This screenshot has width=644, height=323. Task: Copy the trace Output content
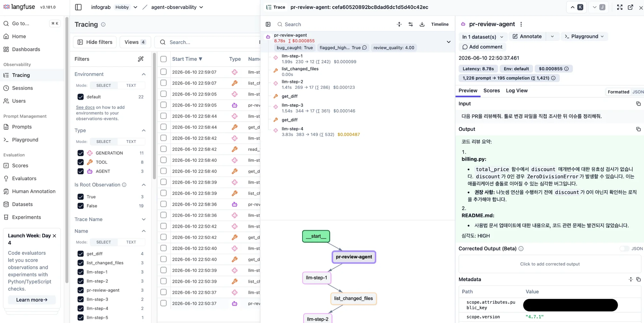(x=638, y=129)
